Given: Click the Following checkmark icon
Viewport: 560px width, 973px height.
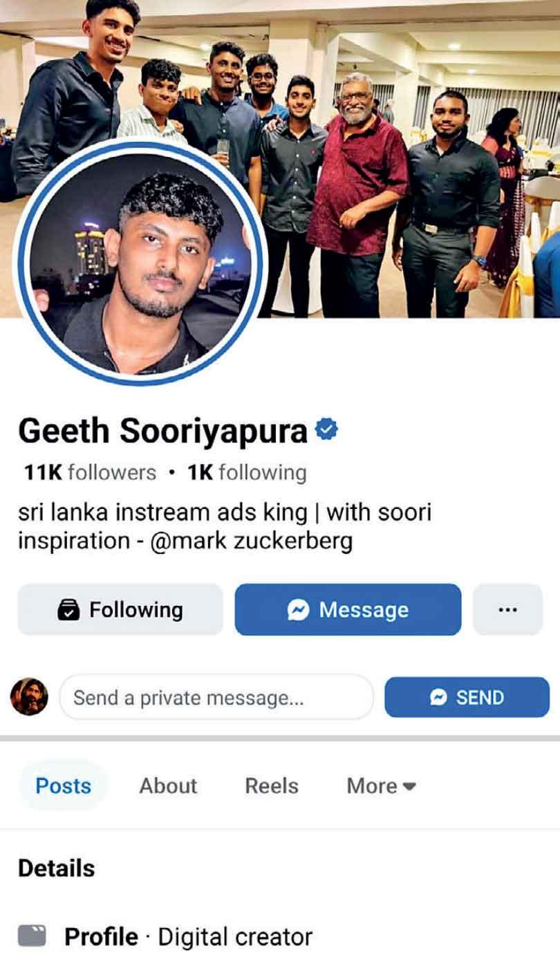Looking at the screenshot, I should click(x=68, y=610).
